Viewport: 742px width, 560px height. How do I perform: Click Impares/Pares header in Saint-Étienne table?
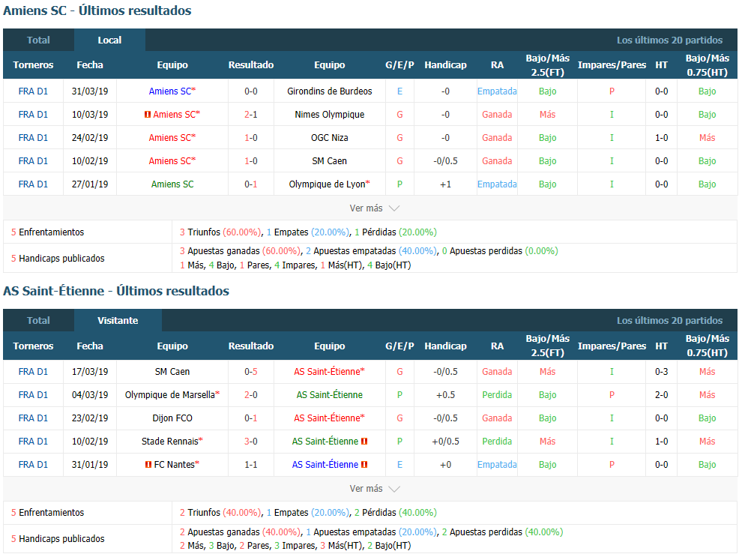pyautogui.click(x=612, y=346)
